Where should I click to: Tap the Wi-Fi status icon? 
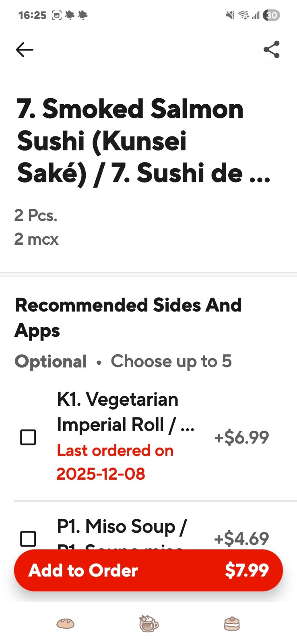(x=243, y=15)
